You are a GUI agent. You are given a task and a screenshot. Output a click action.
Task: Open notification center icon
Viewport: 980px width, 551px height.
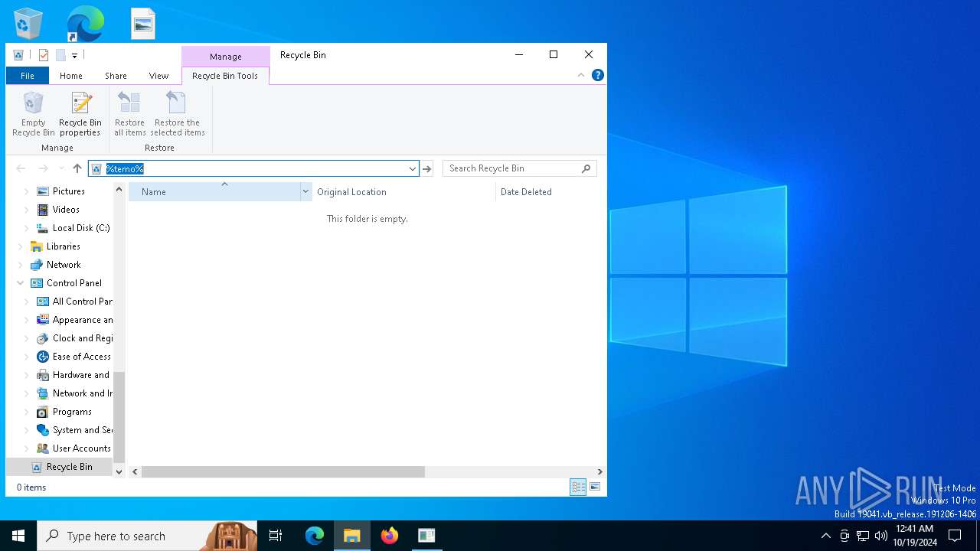coord(955,536)
